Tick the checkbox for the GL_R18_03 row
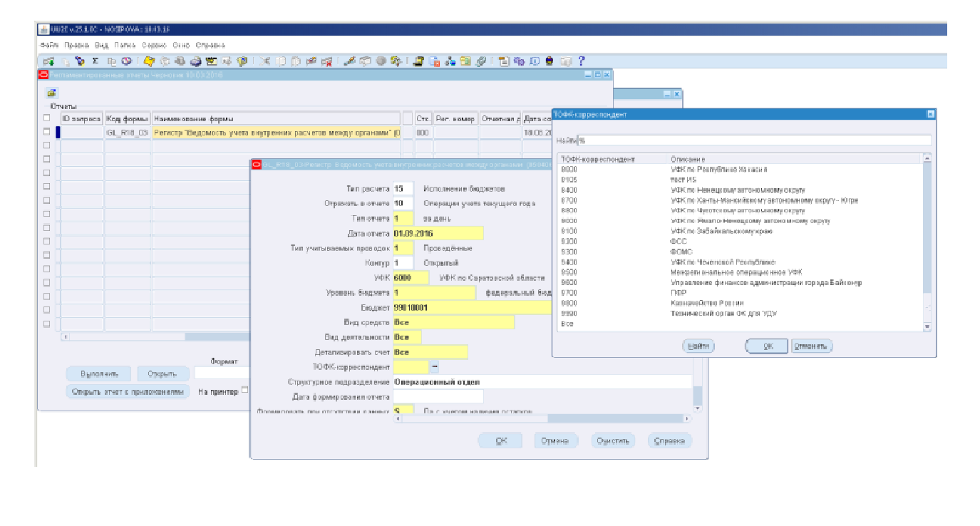The image size is (980, 526). click(47, 132)
